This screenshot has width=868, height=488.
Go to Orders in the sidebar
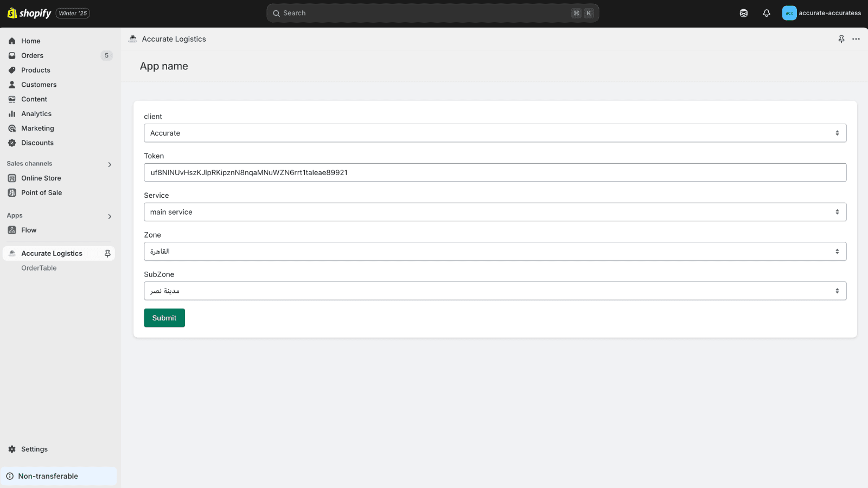32,55
